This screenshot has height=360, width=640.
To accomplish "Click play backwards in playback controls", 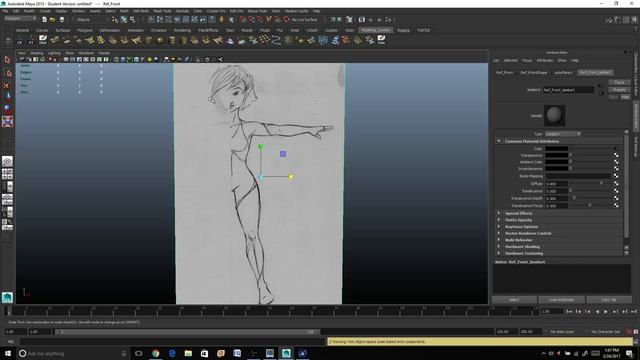I will (x=597, y=311).
